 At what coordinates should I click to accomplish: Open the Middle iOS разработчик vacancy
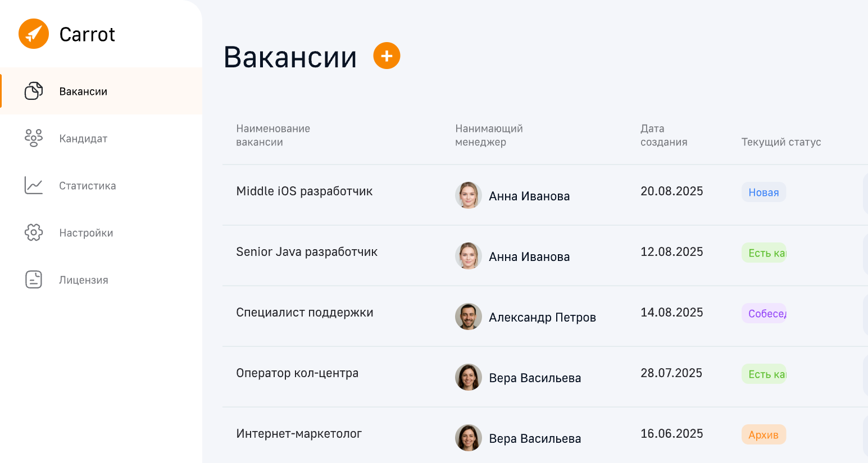(x=305, y=191)
